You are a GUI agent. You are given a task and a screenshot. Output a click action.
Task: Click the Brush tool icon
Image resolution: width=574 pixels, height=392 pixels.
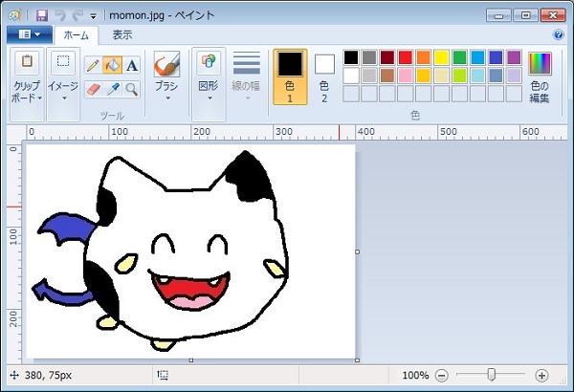tap(166, 64)
